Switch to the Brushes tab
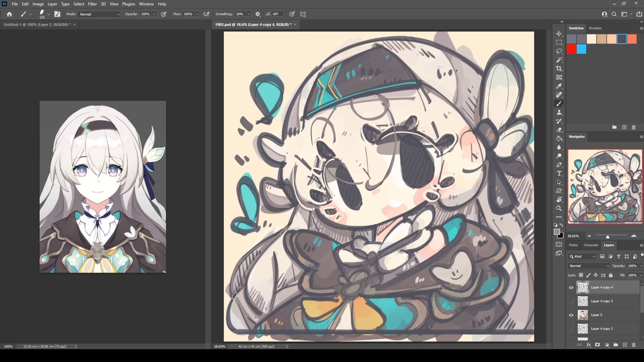644x362 pixels. pos(595,28)
